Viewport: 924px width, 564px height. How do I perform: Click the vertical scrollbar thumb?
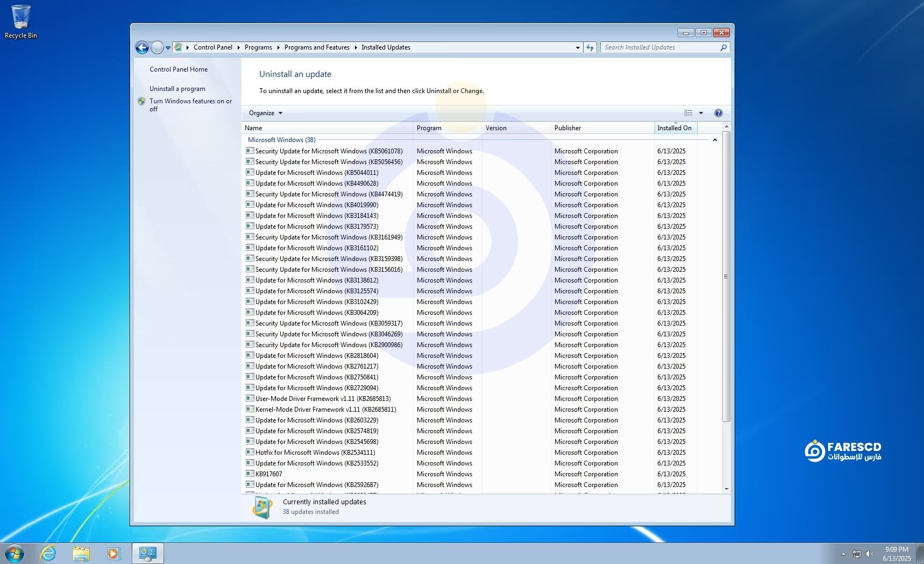click(x=726, y=277)
